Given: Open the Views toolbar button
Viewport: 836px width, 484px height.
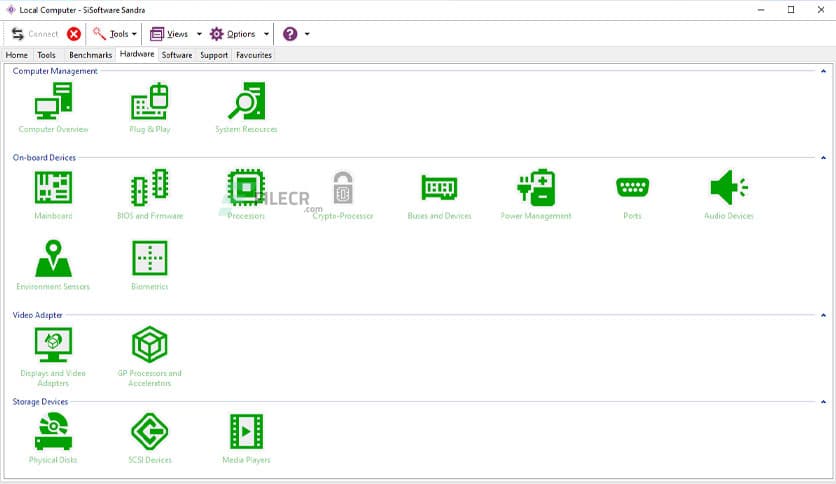Looking at the screenshot, I should tap(169, 34).
